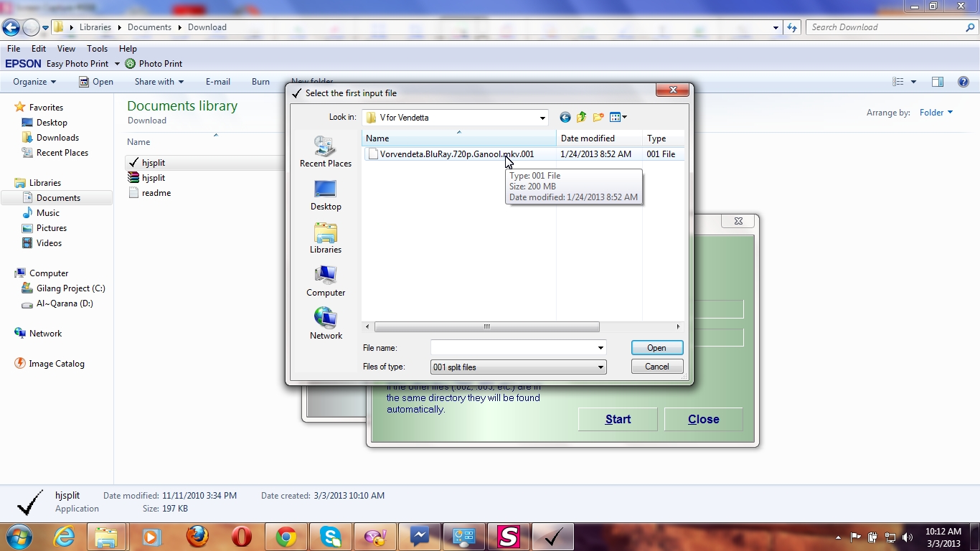This screenshot has width=980, height=551.
Task: Click the dialog horizontal scrollbar thumb
Action: pyautogui.click(x=486, y=327)
